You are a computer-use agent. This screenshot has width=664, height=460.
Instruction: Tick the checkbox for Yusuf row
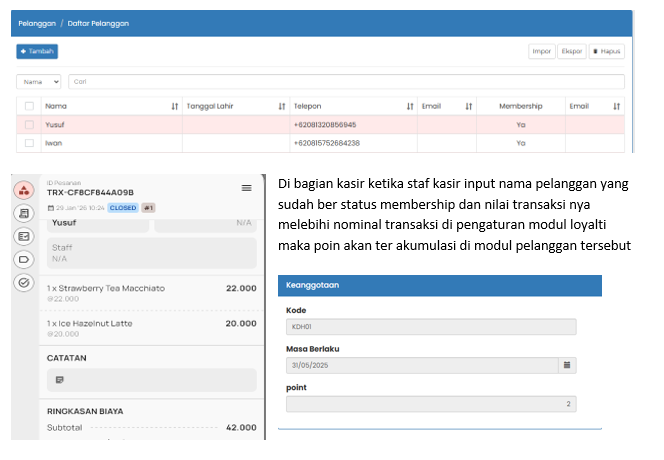click(29, 125)
